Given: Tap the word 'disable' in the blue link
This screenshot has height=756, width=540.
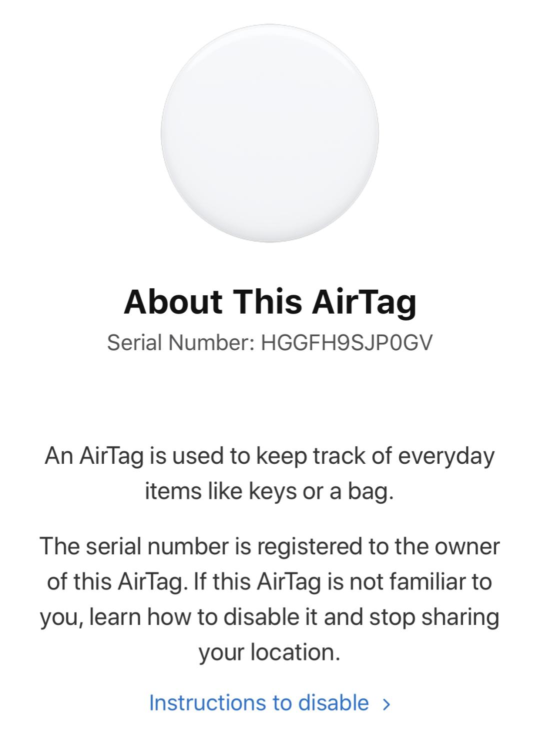Looking at the screenshot, I should (333, 702).
